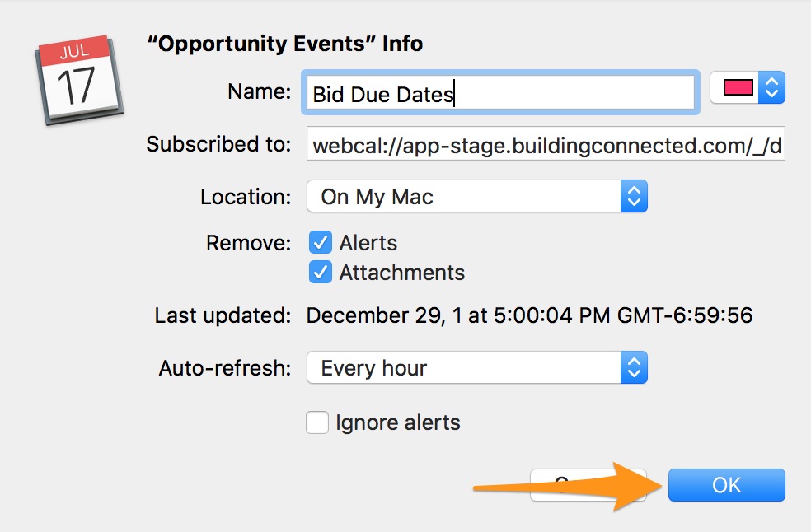Viewport: 811px width, 532px height.
Task: Uncheck the Alerts checkbox under Remove
Action: coord(320,243)
